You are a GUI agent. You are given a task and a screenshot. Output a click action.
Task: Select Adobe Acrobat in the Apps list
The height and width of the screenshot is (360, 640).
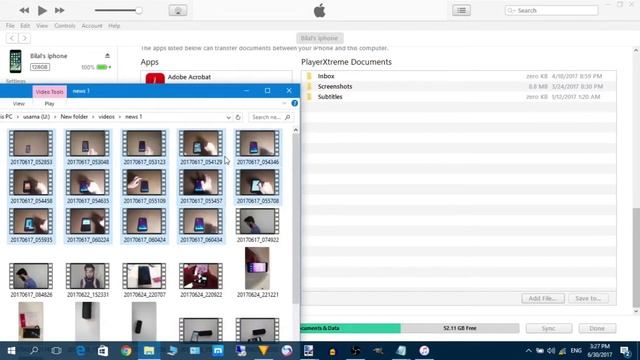click(216, 77)
